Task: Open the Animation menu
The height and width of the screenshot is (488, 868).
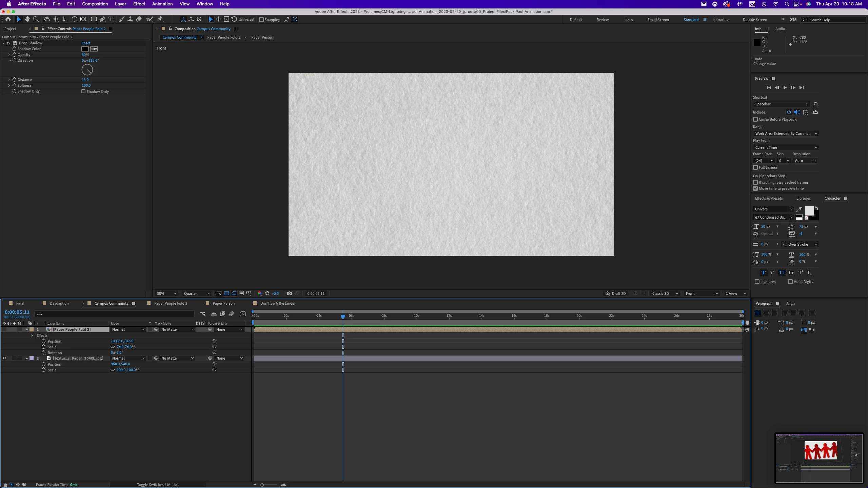Action: 162,4
